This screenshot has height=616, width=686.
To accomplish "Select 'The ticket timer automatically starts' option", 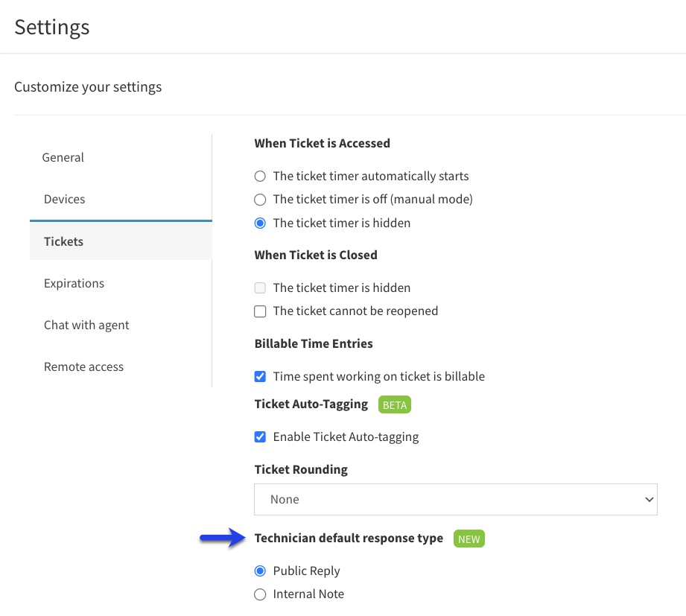I will [260, 177].
